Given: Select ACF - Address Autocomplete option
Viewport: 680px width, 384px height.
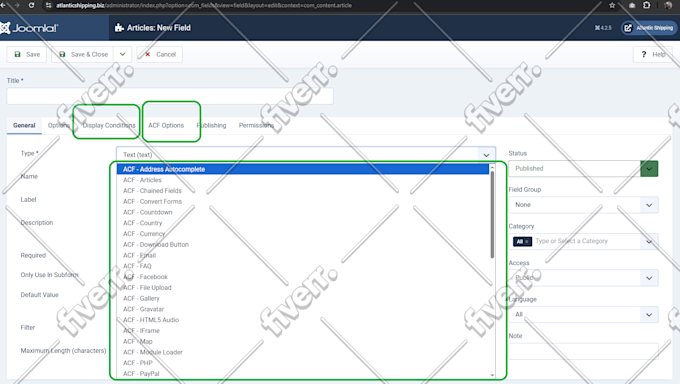Looking at the screenshot, I should click(x=303, y=169).
